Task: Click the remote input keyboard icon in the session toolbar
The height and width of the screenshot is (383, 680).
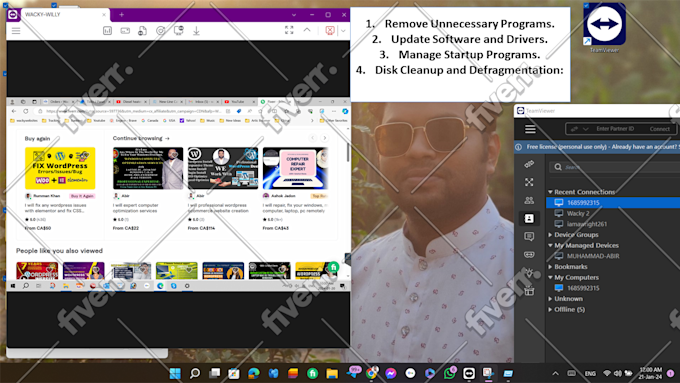Action: point(125,31)
